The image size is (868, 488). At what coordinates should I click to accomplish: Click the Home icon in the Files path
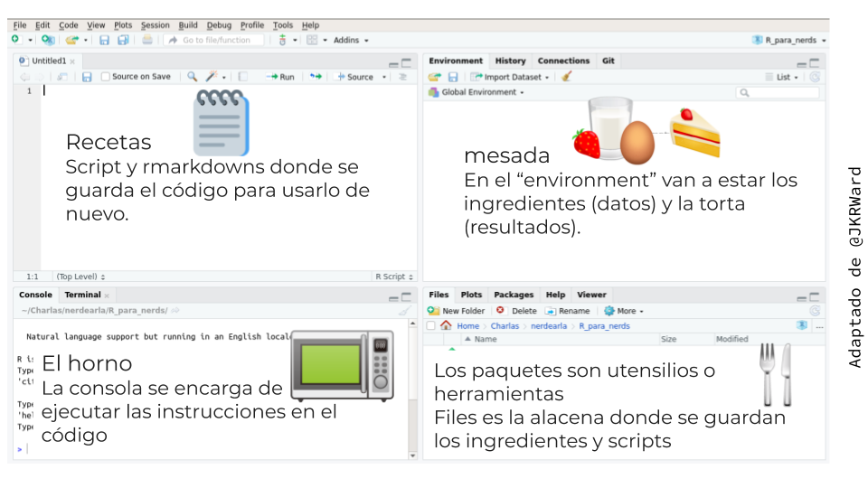pos(446,325)
